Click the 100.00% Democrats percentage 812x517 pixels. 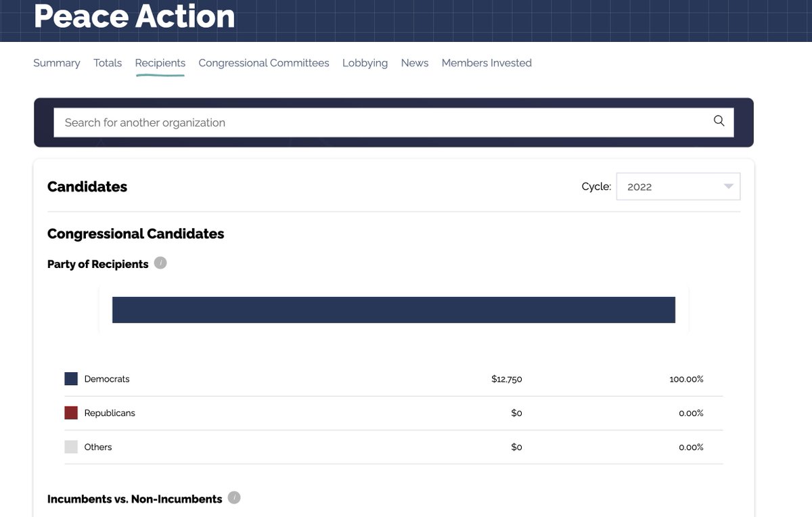(x=686, y=379)
